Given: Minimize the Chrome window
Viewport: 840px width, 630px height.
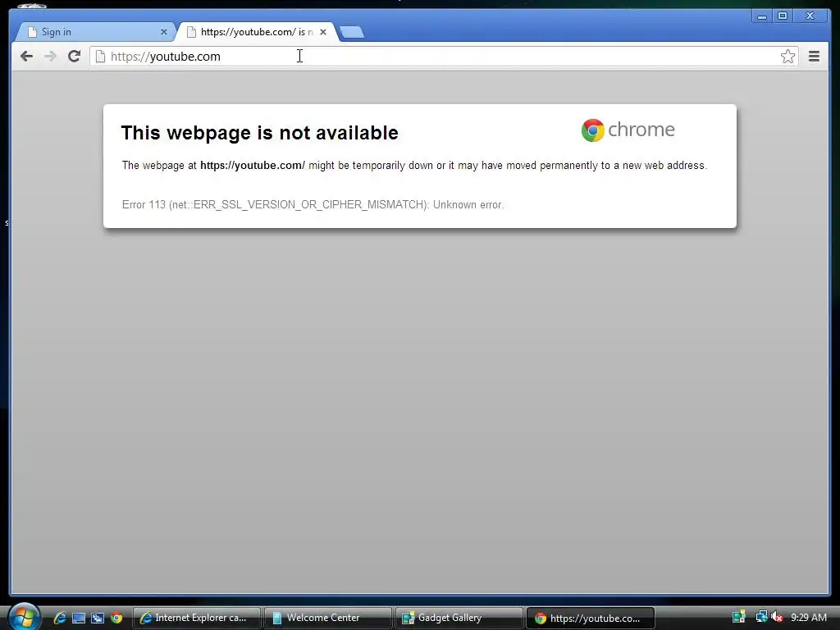Looking at the screenshot, I should click(761, 16).
